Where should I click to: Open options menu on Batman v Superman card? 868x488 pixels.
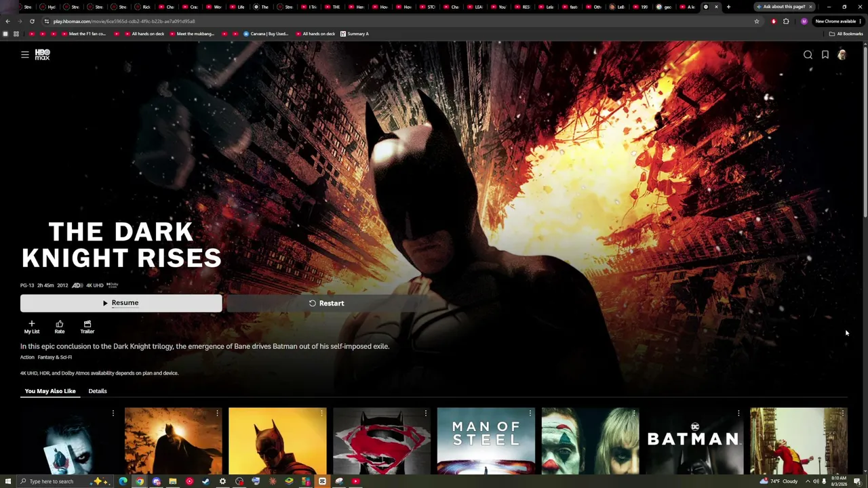[426, 413]
